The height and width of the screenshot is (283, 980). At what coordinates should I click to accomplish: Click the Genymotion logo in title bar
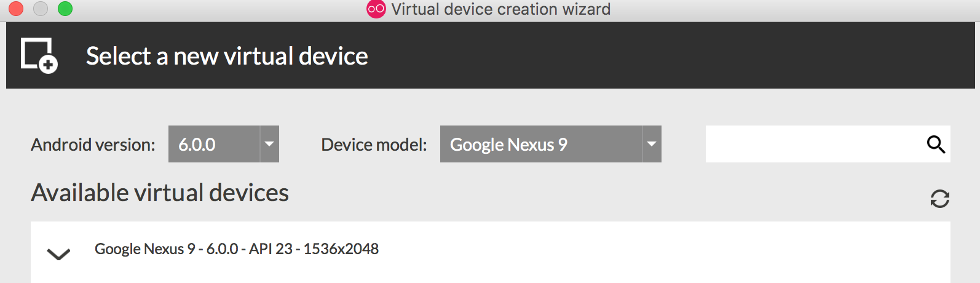pos(376,9)
